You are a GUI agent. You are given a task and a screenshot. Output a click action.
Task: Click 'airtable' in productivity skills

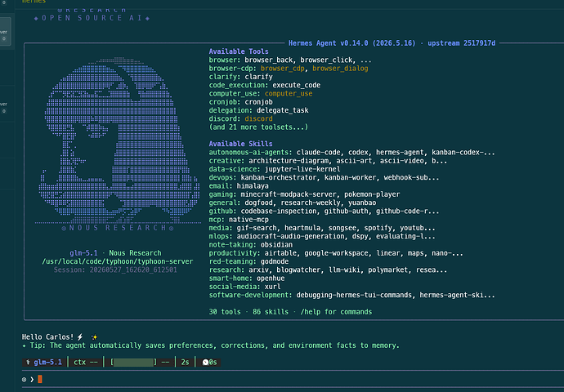click(280, 253)
